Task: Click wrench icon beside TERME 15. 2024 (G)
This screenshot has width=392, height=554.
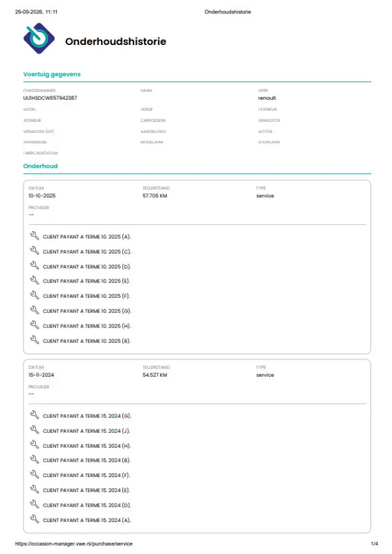Action: [x=34, y=415]
